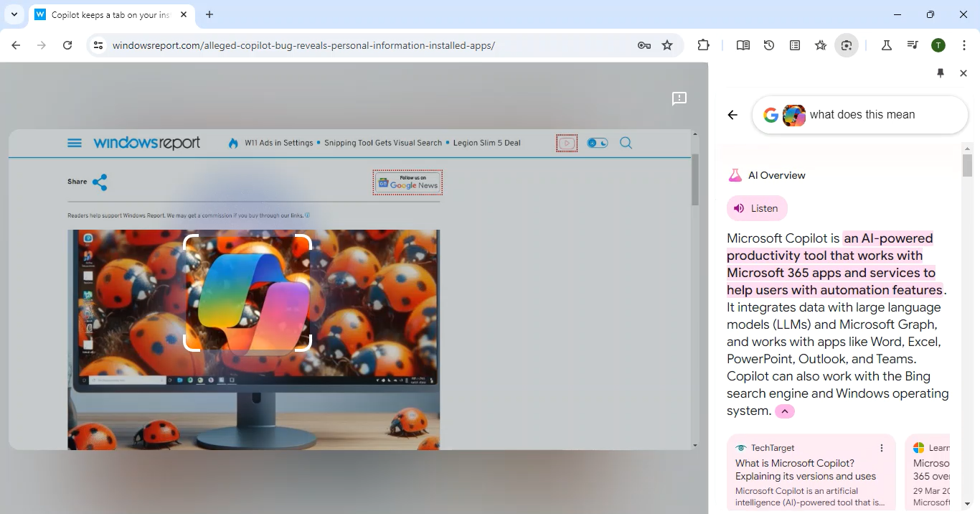Click the password manager key icon
This screenshot has width=980, height=514.
tap(644, 45)
